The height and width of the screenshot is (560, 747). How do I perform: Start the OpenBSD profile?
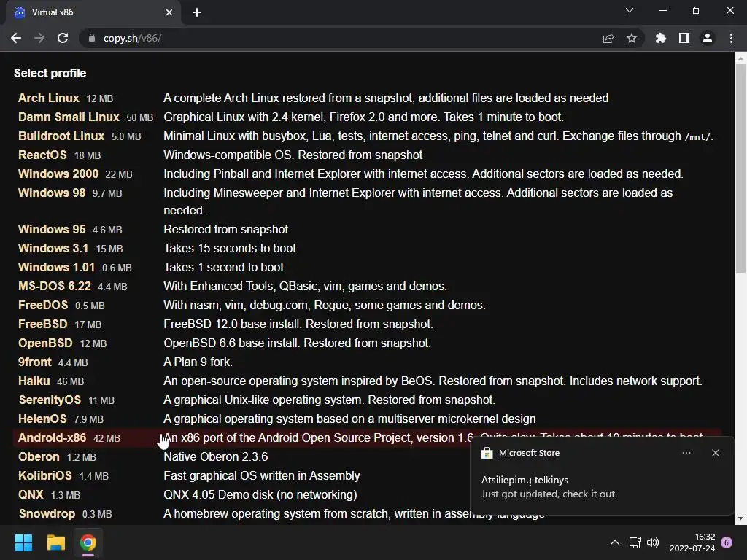[x=45, y=343]
